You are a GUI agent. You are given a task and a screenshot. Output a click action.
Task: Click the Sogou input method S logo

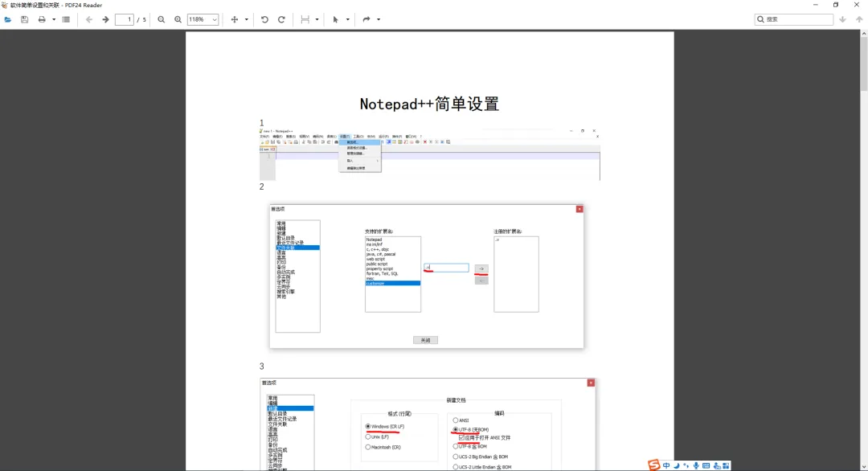coord(654,465)
